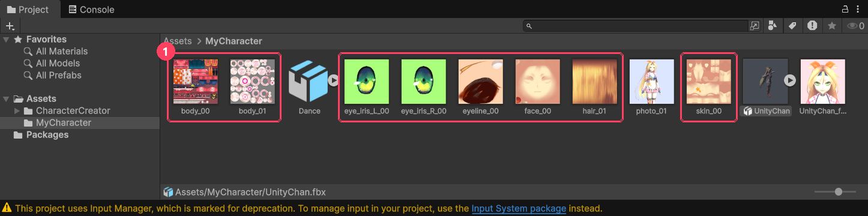Select the photo_01 image thumbnail
The height and width of the screenshot is (216, 868).
tap(651, 82)
